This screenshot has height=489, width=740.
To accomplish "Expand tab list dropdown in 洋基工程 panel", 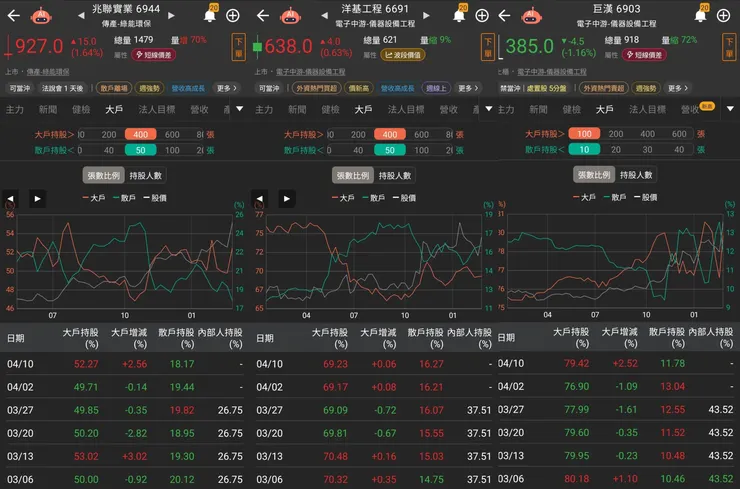I will (x=489, y=109).
